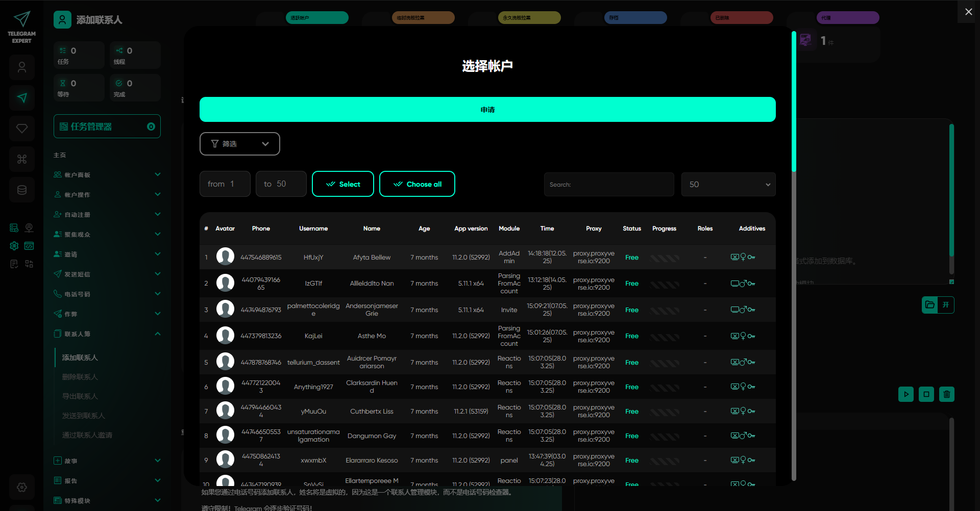
Task: Click the diamond icon in left rail
Action: (21, 129)
